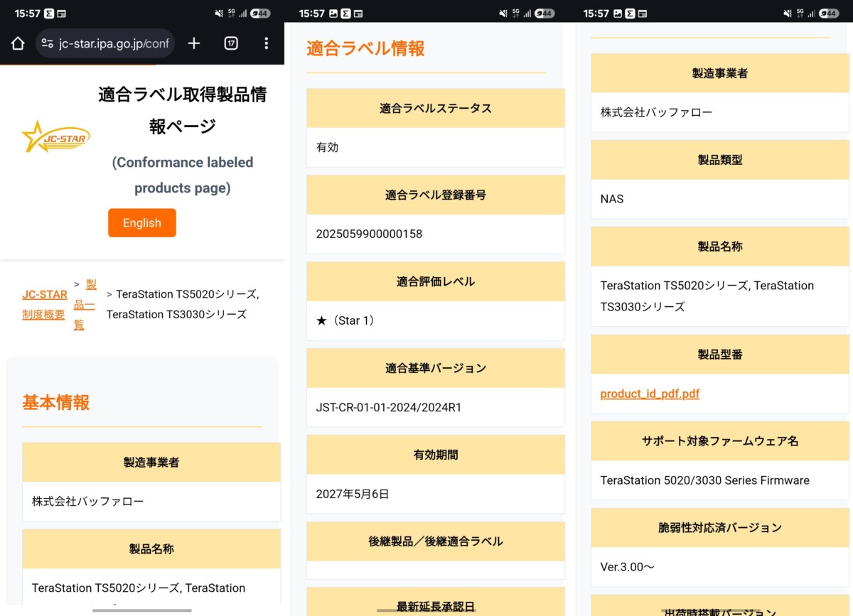The width and height of the screenshot is (853, 616).
Task: Click the 適合ラベルステータス header
Action: (x=436, y=108)
